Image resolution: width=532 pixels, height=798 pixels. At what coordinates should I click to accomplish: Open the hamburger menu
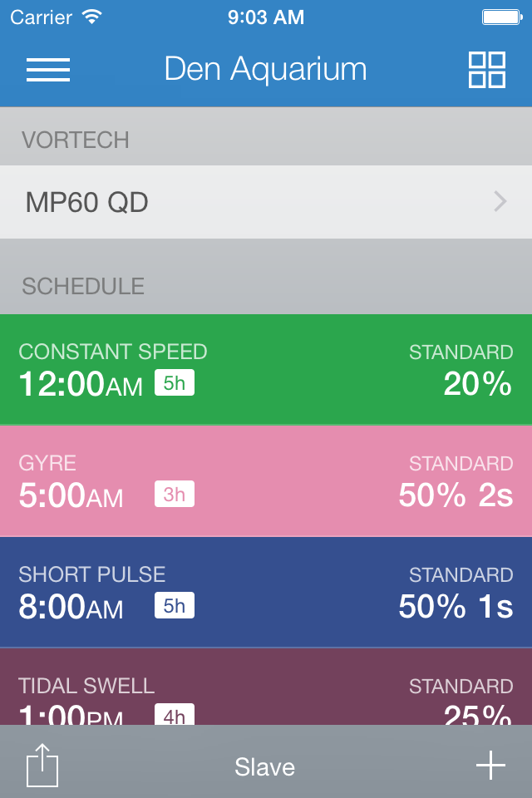(x=47, y=70)
